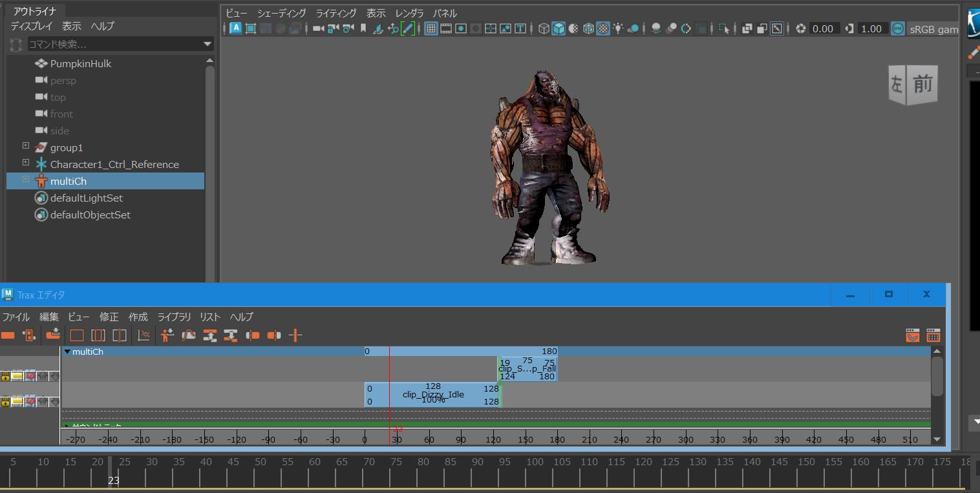
Task: Collapse the multiCh track triangle
Action: click(67, 351)
